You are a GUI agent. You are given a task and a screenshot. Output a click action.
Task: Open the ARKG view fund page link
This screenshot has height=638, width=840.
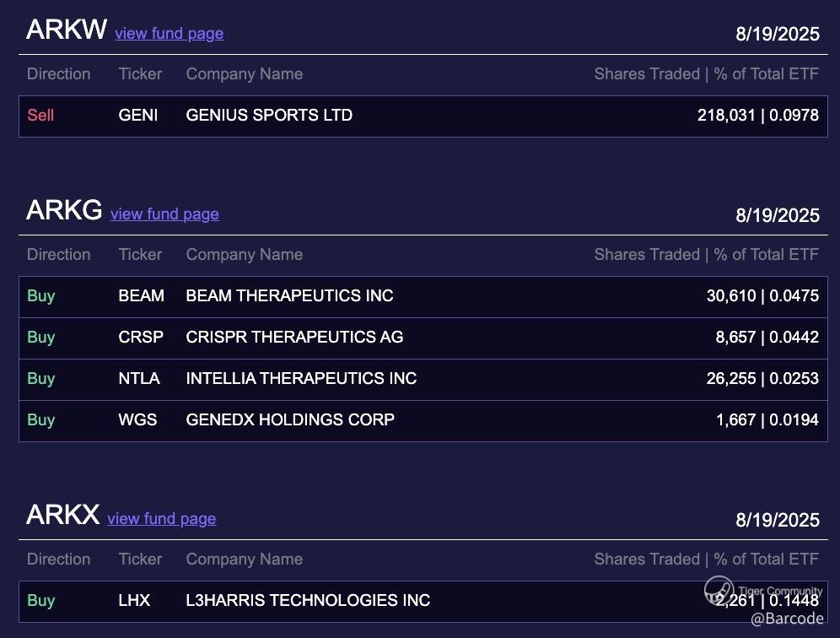tap(164, 214)
